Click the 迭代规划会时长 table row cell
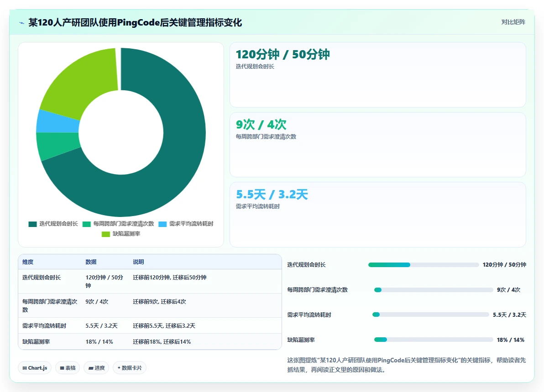Viewport: 544px width, 392px height. [x=42, y=278]
